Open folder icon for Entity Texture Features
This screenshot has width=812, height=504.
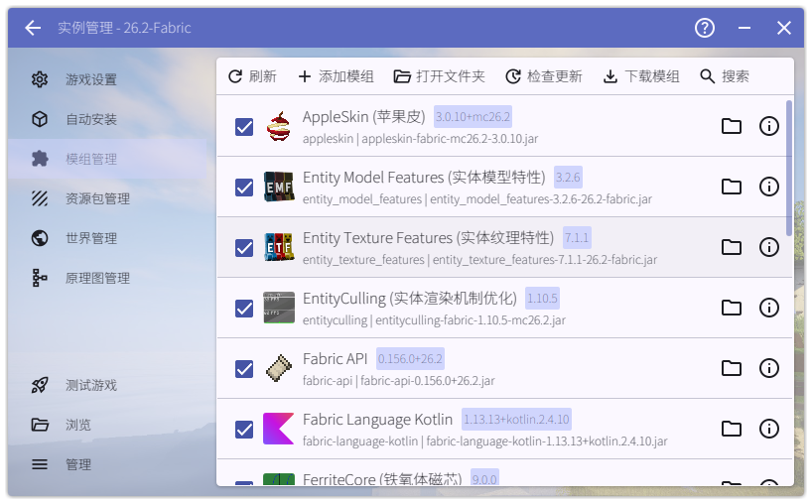tap(732, 247)
